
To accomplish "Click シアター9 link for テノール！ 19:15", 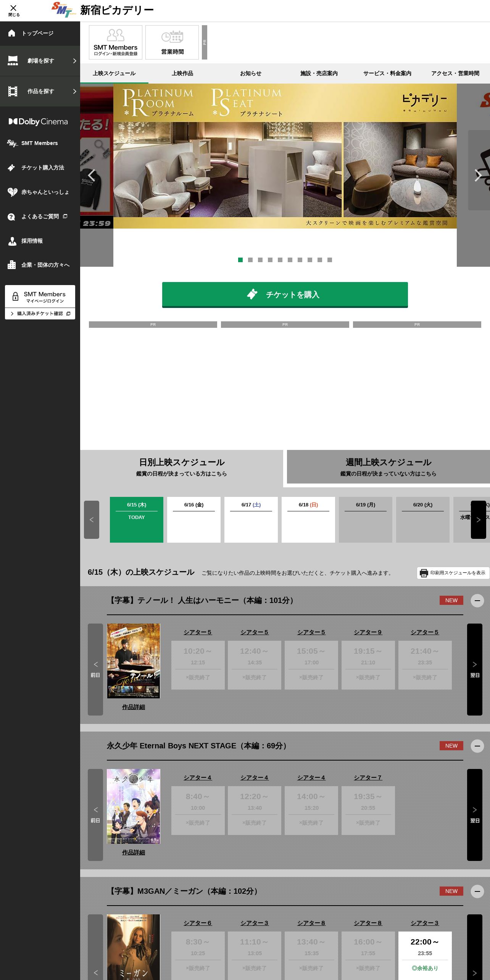I will click(368, 632).
